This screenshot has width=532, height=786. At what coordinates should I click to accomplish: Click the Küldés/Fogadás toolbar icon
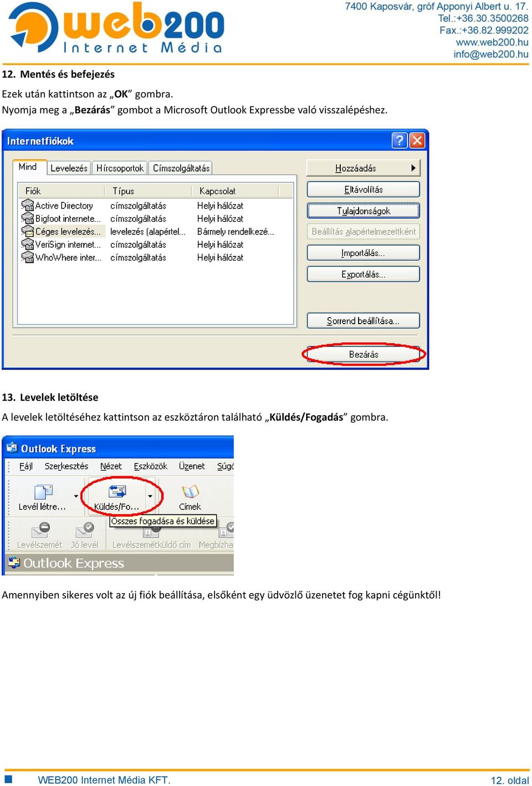[x=117, y=492]
